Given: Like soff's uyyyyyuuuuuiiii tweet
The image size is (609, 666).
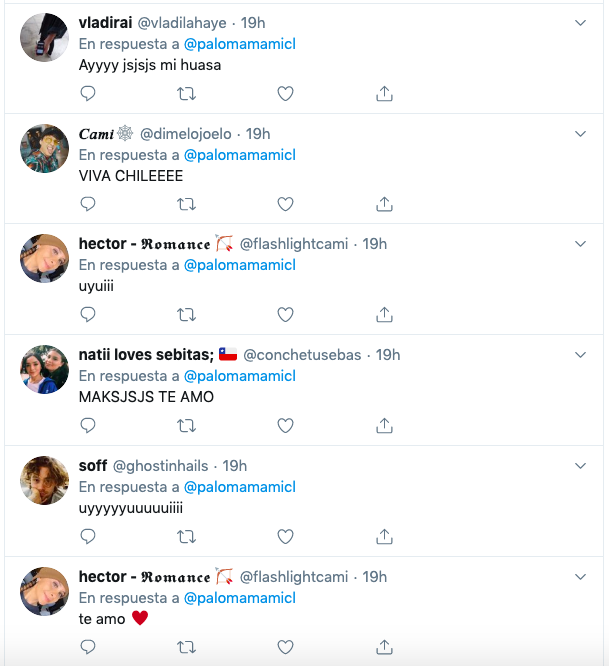Looking at the screenshot, I should click(x=285, y=536).
